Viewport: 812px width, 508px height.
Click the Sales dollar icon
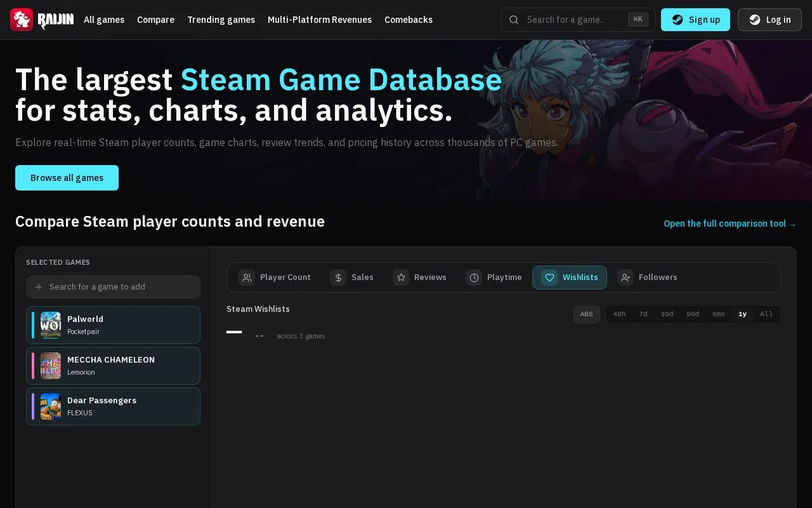pyautogui.click(x=338, y=277)
